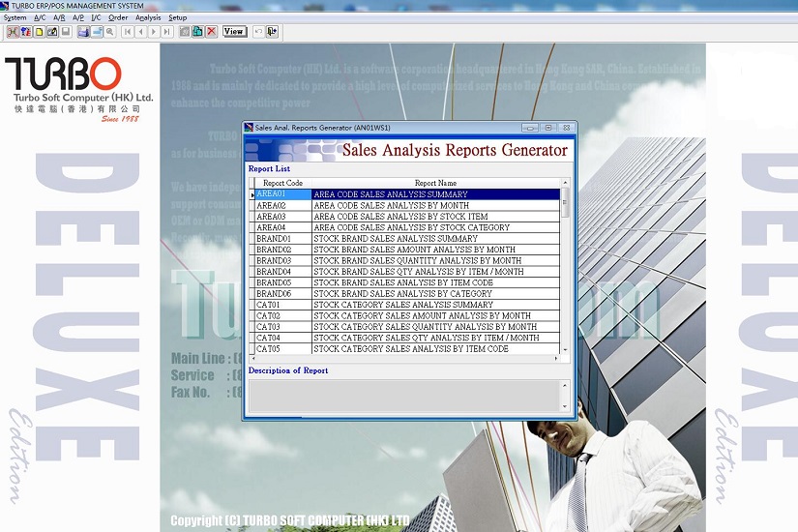Open the A/R menu

tap(59, 17)
